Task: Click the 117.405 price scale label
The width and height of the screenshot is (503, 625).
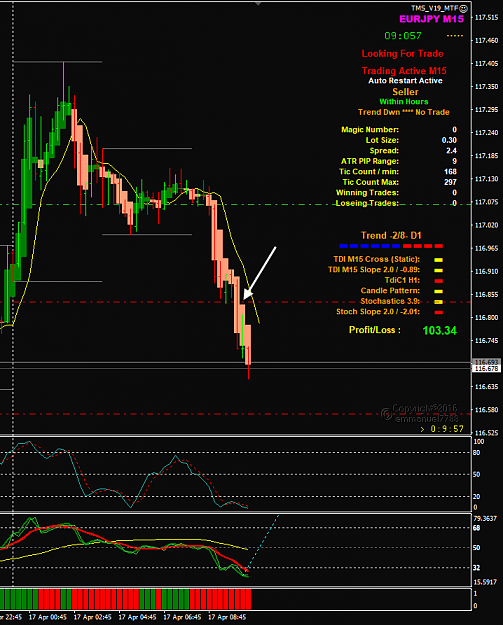Action: [x=486, y=63]
